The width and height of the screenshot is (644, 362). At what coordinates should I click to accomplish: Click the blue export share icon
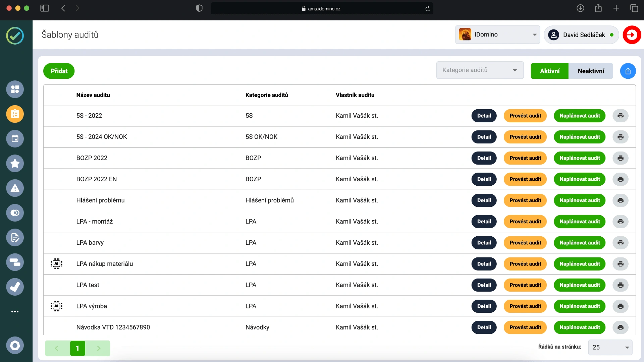pos(628,71)
